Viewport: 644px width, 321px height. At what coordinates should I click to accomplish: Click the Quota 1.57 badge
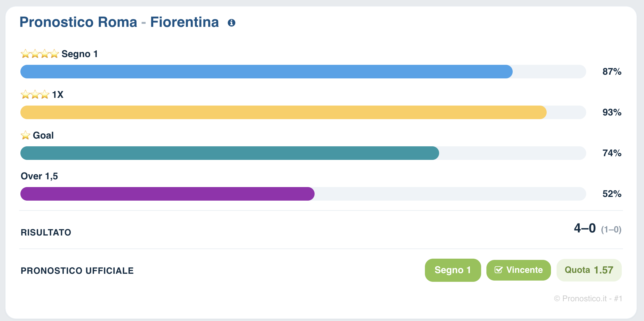pos(589,270)
